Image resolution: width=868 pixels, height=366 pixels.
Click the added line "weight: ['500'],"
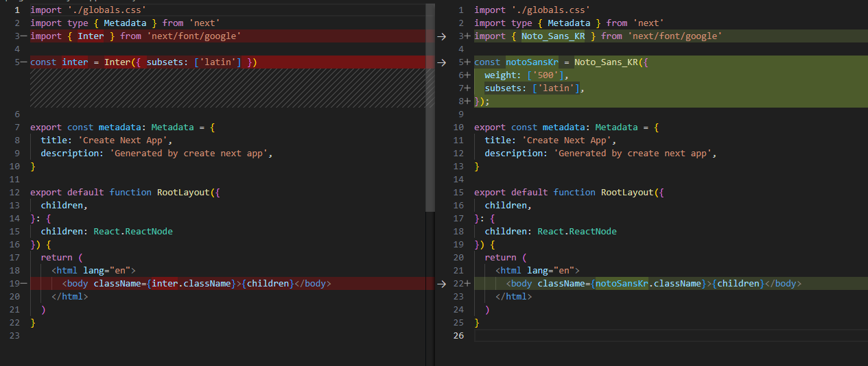click(x=527, y=75)
